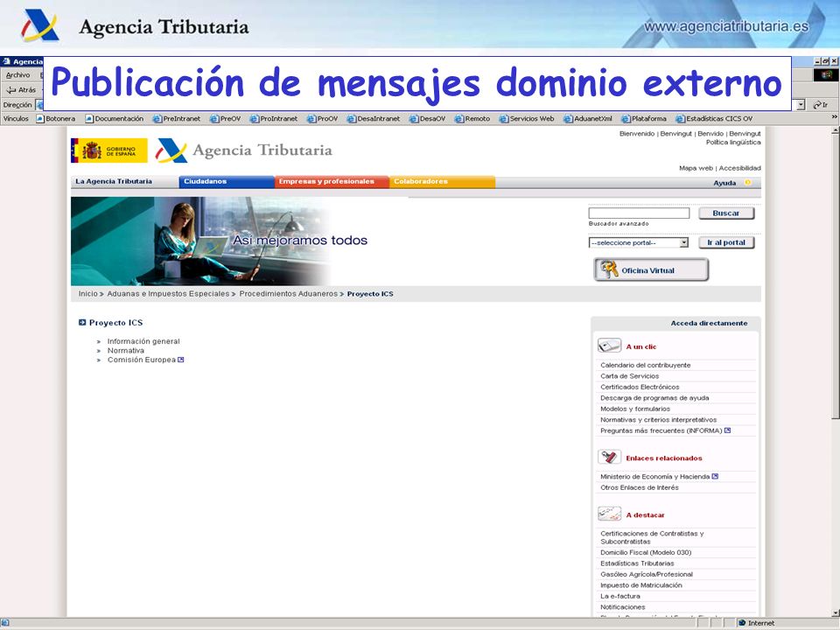Click external link icon beside Comisión Europea
The width and height of the screenshot is (840, 630).
[181, 360]
